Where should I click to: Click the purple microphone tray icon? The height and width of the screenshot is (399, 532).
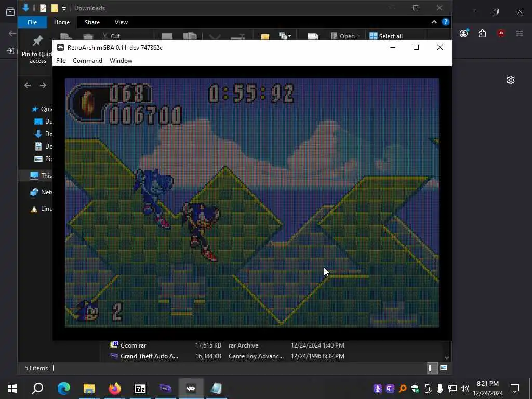click(377, 389)
